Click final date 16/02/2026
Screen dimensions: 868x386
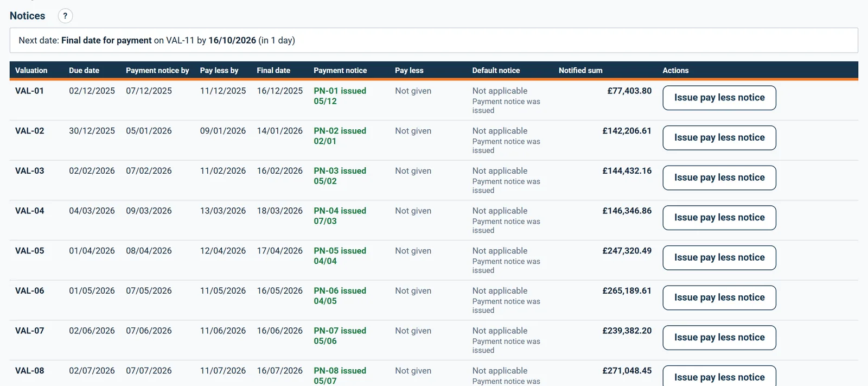pos(279,170)
